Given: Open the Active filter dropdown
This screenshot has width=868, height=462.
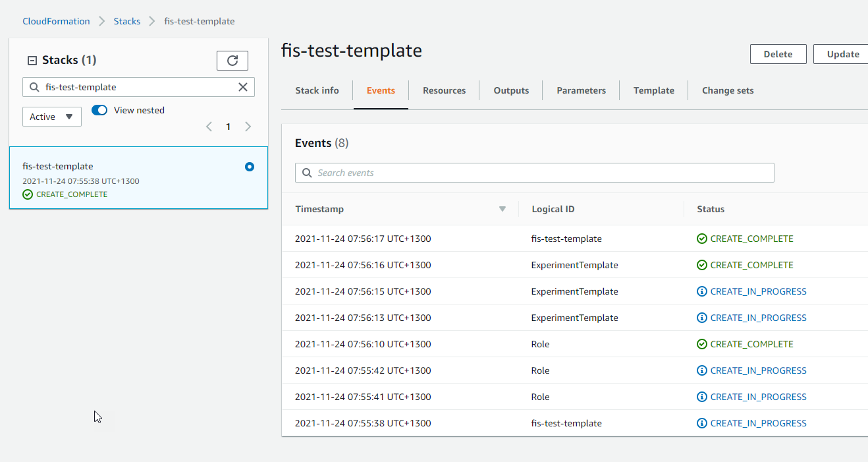Looking at the screenshot, I should (x=52, y=117).
